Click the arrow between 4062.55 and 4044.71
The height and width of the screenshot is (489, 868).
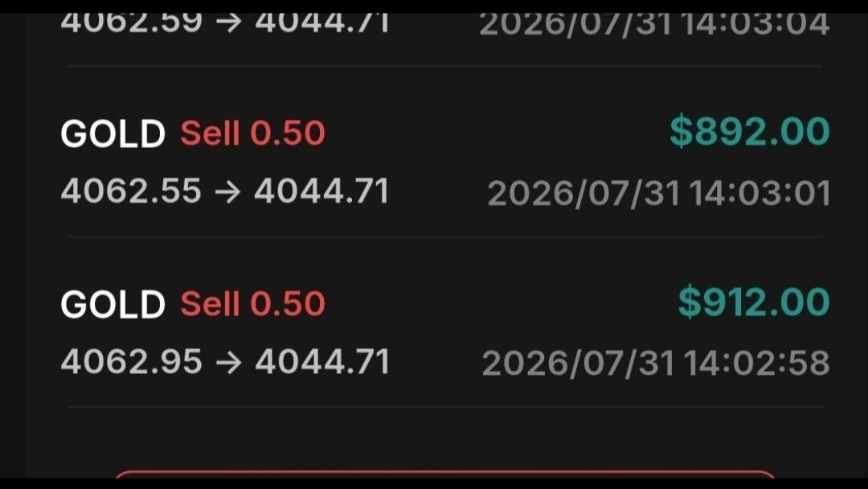tap(227, 191)
